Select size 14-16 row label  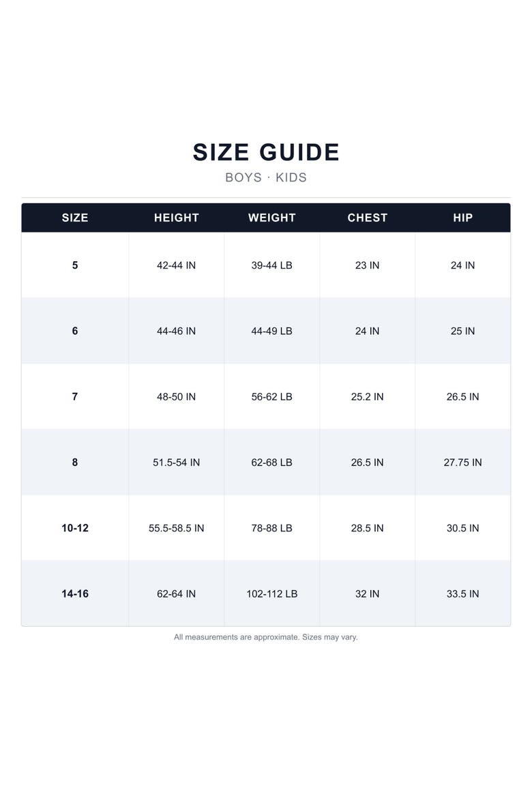tap(75, 593)
